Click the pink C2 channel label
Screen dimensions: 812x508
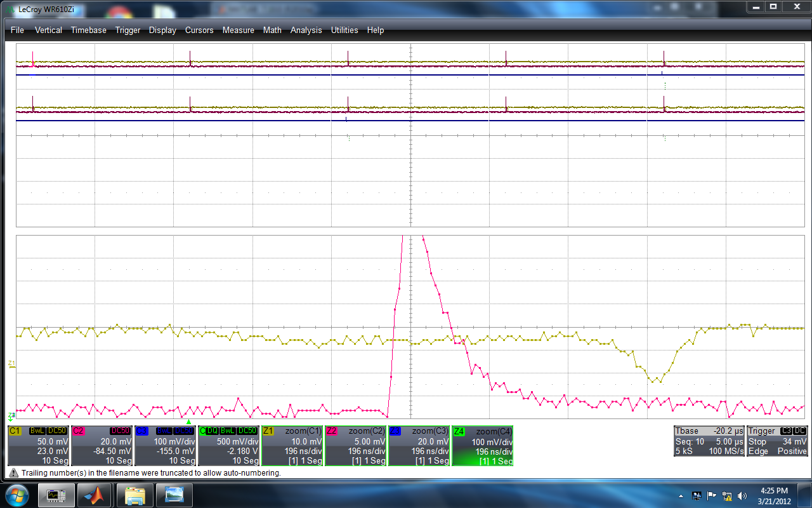click(78, 431)
